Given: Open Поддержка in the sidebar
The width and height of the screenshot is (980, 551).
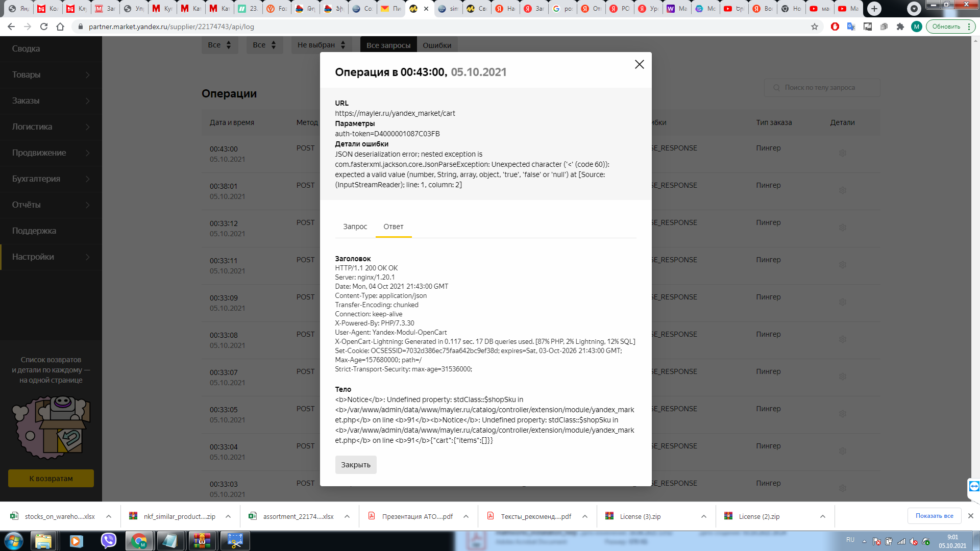Looking at the screenshot, I should pyautogui.click(x=51, y=231).
